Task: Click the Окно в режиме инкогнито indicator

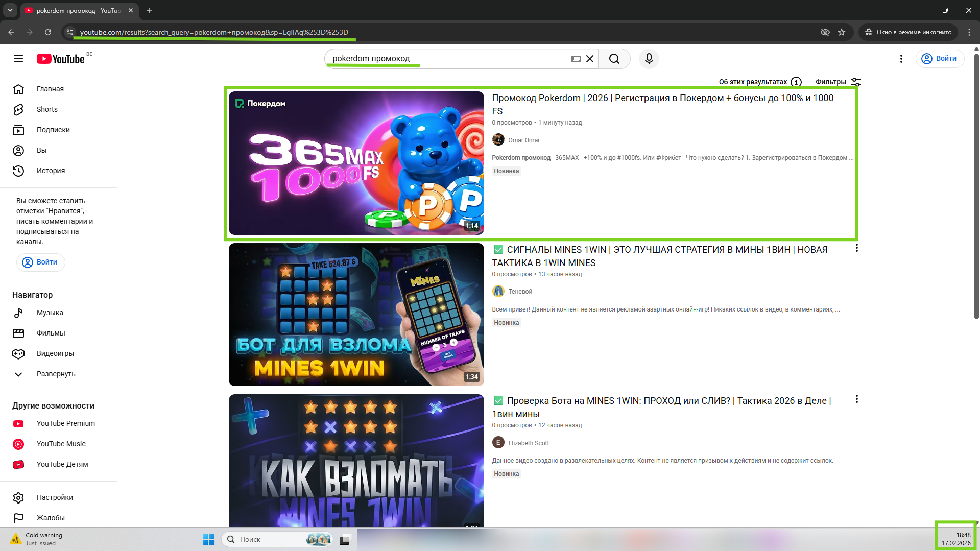Action: pos(908,32)
